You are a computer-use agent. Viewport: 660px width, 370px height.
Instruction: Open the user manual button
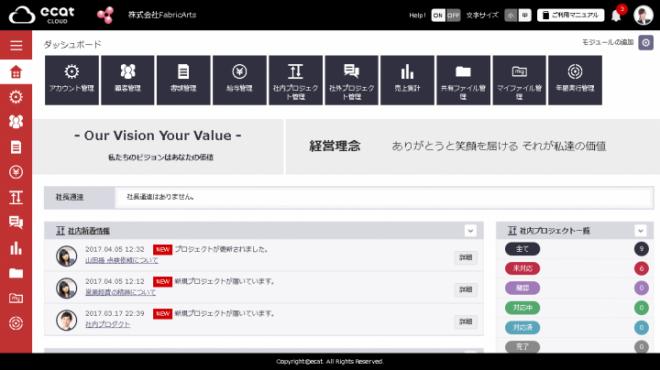(x=570, y=15)
